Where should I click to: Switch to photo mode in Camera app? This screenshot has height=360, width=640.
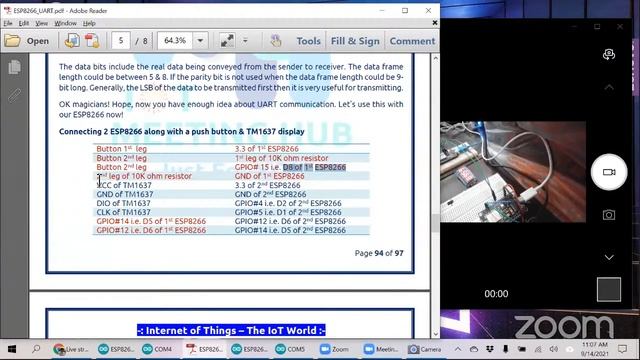[x=609, y=215]
